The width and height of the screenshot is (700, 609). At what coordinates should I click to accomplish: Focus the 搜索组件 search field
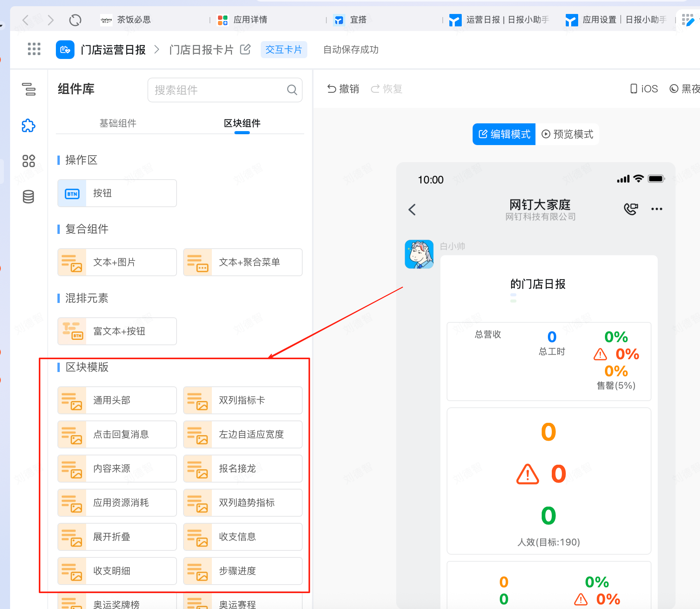pos(225,90)
